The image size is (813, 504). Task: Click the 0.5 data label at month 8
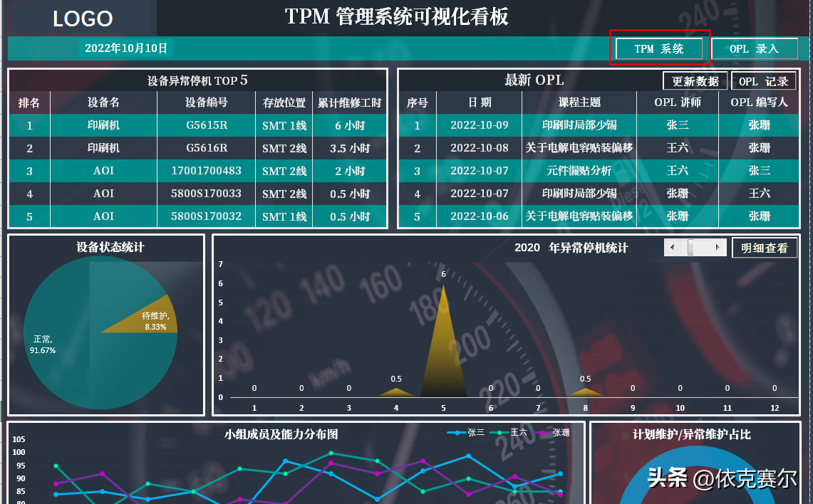586,379
